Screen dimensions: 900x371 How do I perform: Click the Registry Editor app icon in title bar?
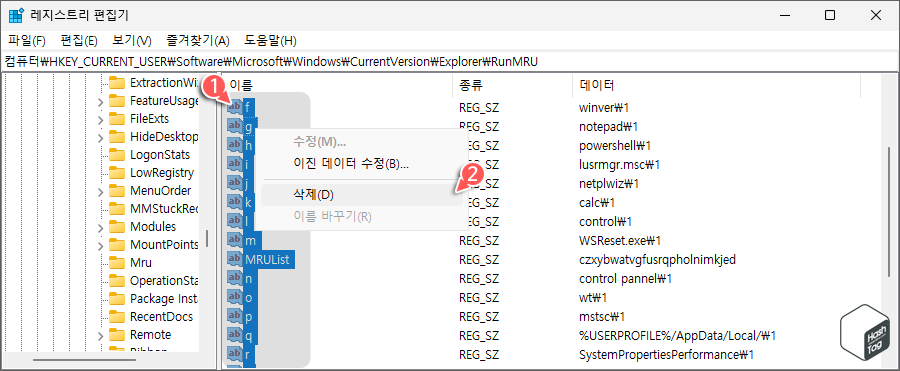16,16
